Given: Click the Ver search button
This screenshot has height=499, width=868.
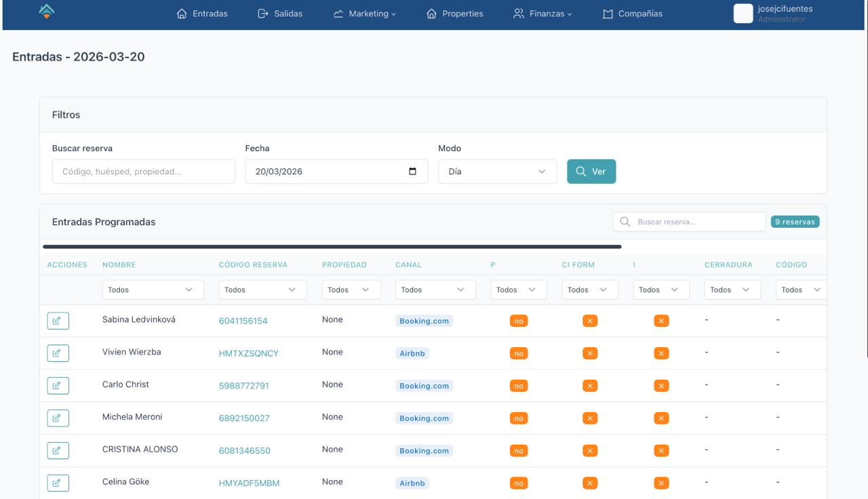Looking at the screenshot, I should coord(591,172).
